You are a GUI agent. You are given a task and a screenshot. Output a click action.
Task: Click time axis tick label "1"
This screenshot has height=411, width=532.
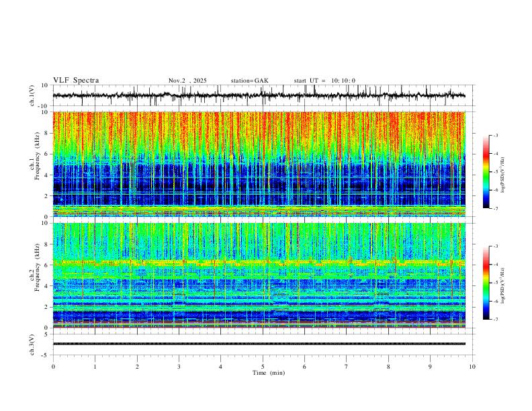[x=95, y=367]
